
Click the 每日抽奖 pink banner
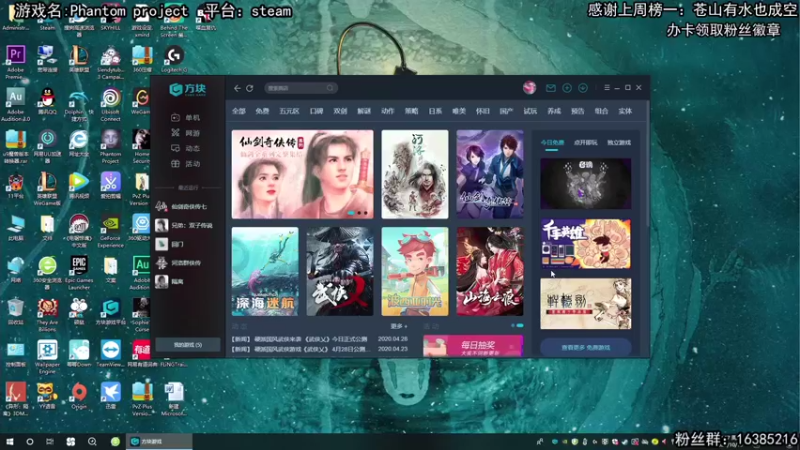pos(473,346)
